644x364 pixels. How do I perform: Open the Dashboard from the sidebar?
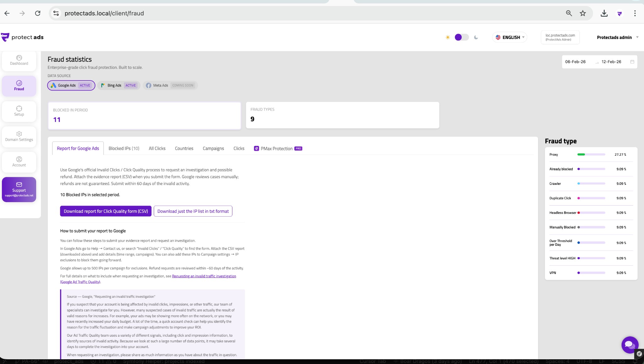click(19, 61)
